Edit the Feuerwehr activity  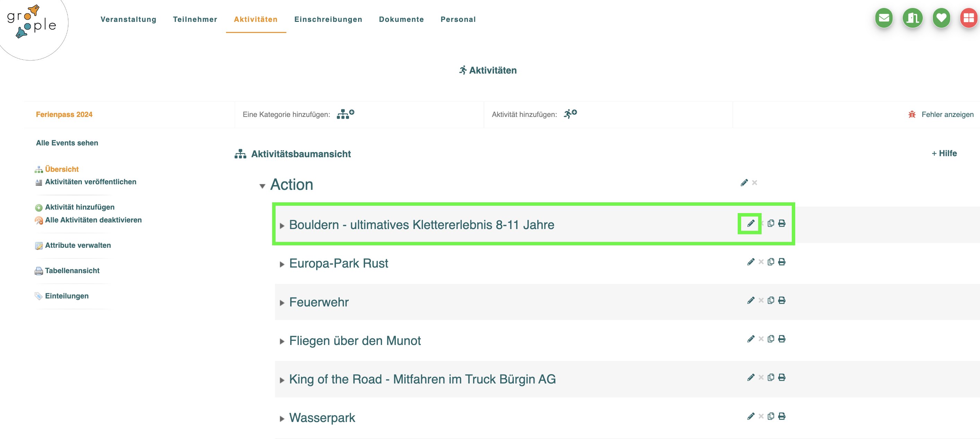click(x=751, y=301)
